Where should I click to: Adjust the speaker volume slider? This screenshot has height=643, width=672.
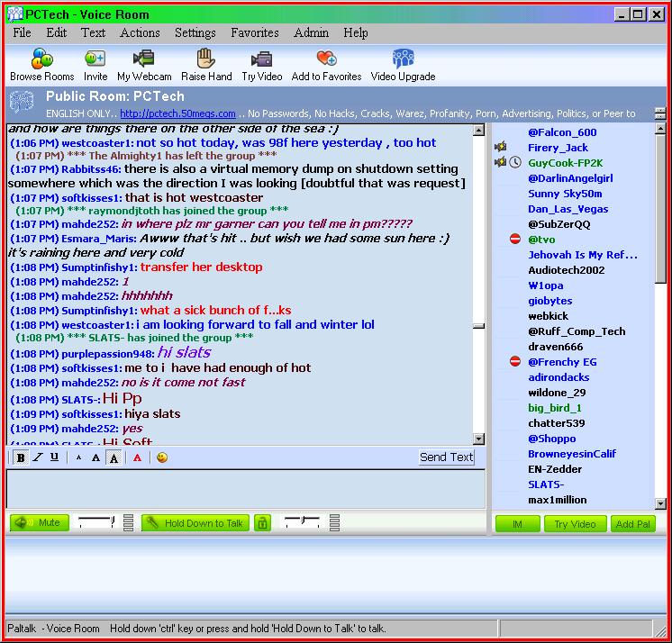(97, 521)
